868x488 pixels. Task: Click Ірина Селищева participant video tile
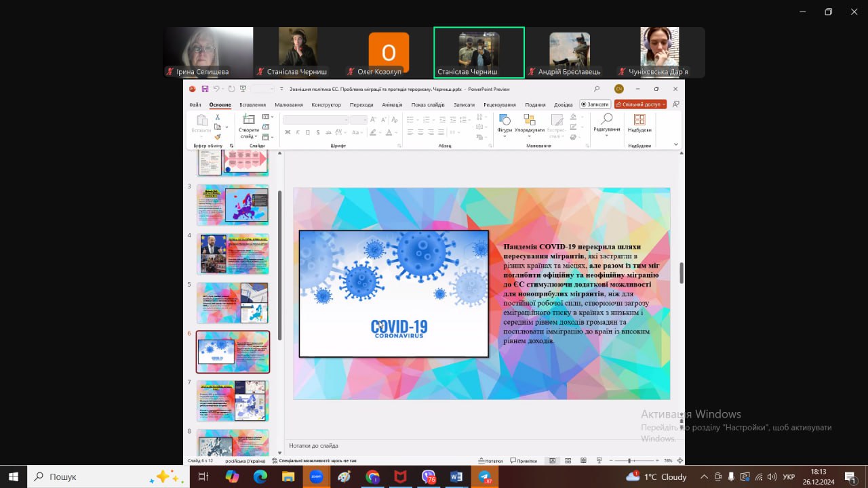click(208, 52)
